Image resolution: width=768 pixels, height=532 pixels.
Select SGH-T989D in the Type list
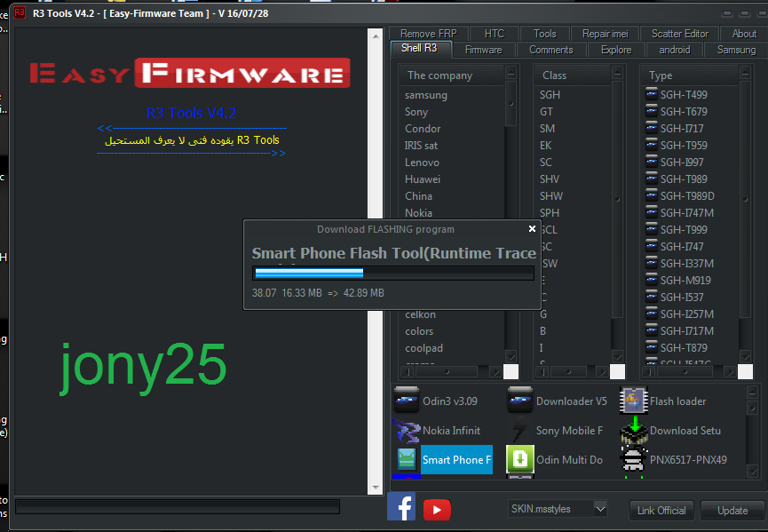pyautogui.click(x=686, y=196)
